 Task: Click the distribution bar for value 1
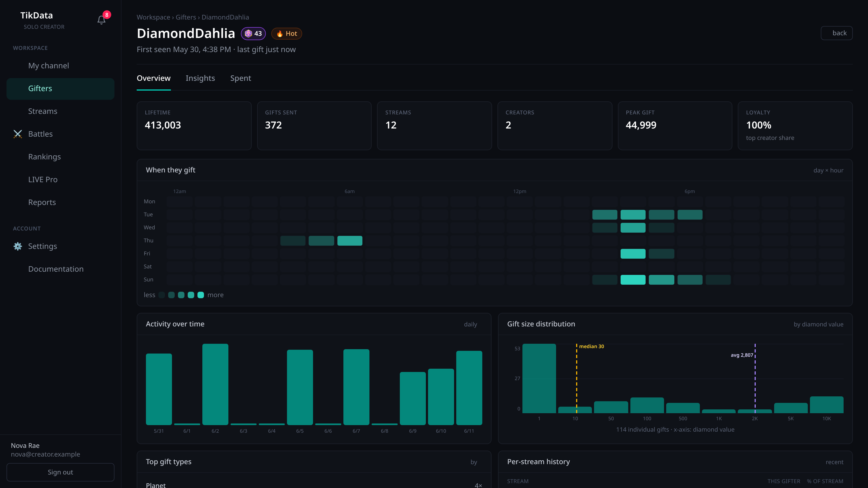tap(539, 378)
